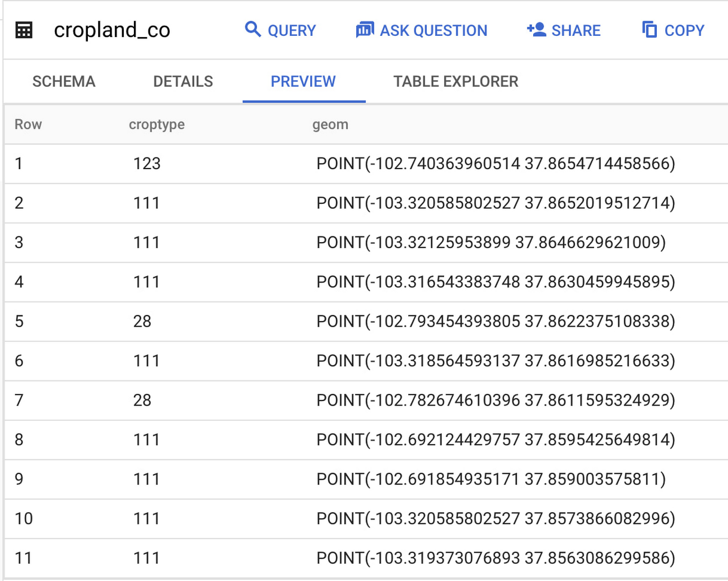Click row number 3
Screen dimensions: 728x581
pos(19,243)
